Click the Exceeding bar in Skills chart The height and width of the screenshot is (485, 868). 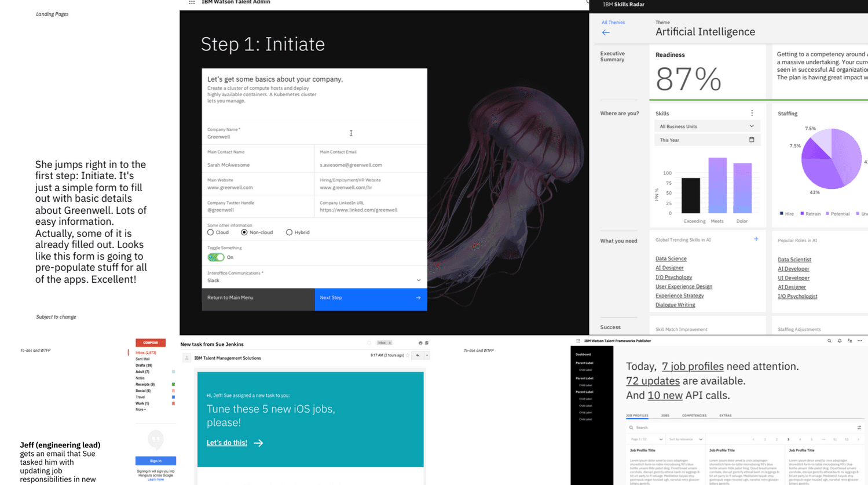[690, 195]
